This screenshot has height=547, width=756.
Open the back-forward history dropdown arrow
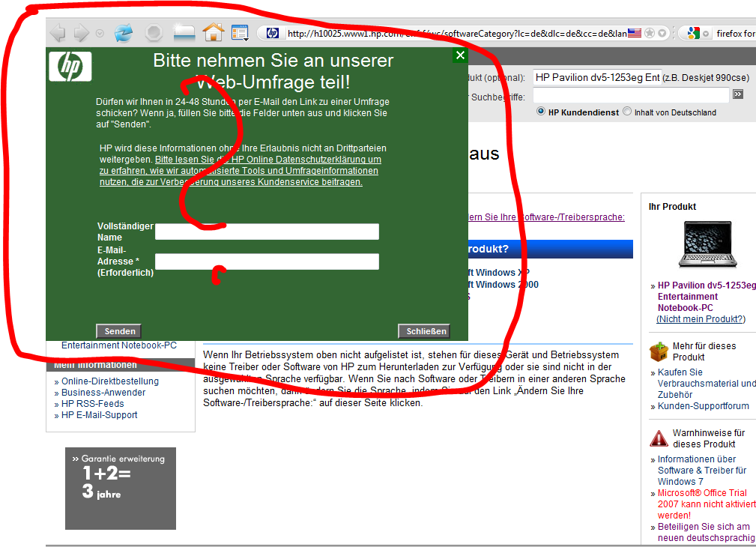[100, 33]
